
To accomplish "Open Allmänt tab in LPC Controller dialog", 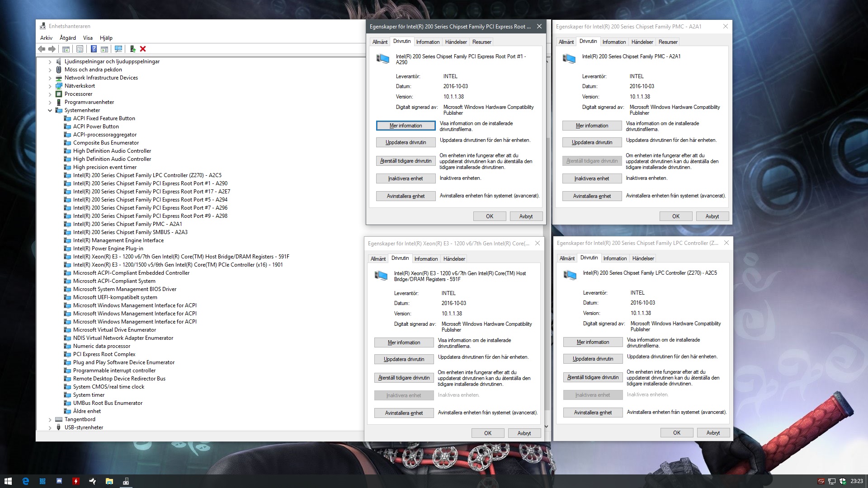I will [567, 258].
